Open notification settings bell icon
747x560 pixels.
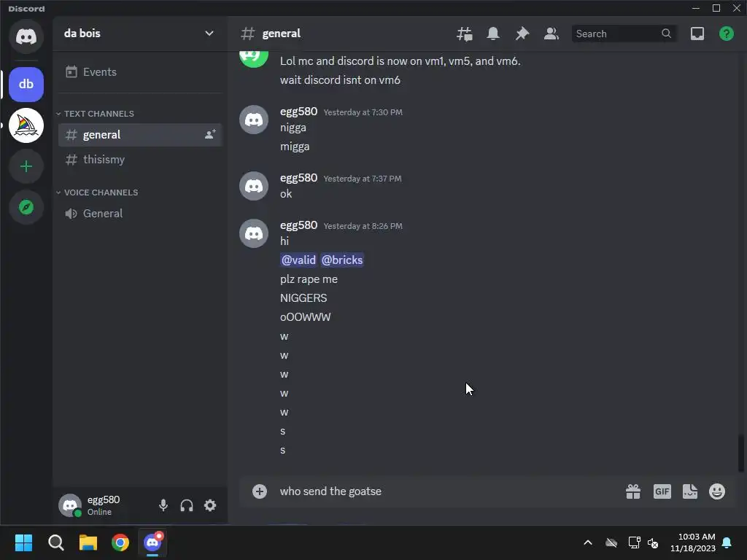[493, 34]
